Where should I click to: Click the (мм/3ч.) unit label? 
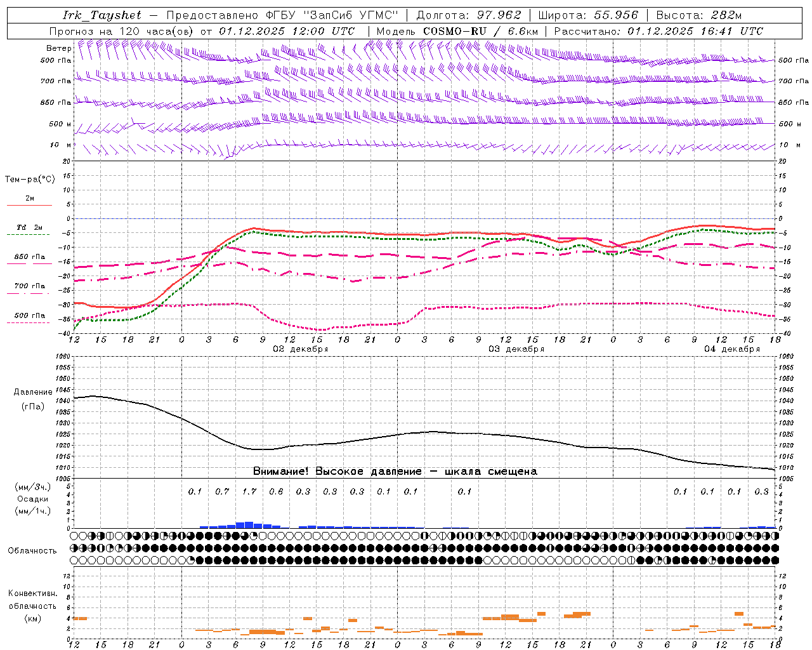[33, 487]
